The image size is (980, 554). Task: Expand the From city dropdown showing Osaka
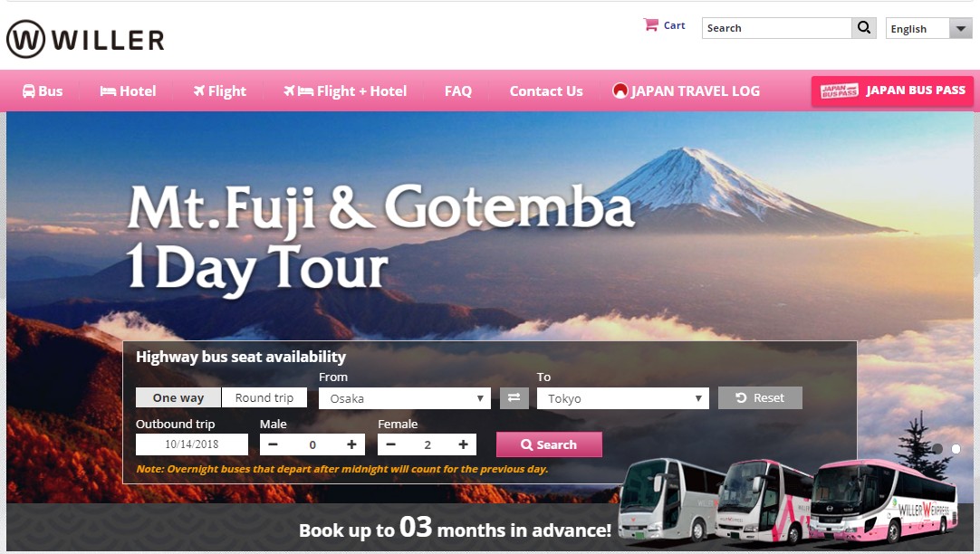point(404,398)
